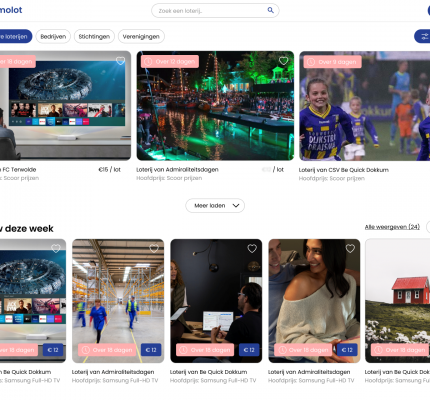Viewport: 430px width, 400px height.
Task: Open the filter settings sliders button
Action: [x=423, y=36]
